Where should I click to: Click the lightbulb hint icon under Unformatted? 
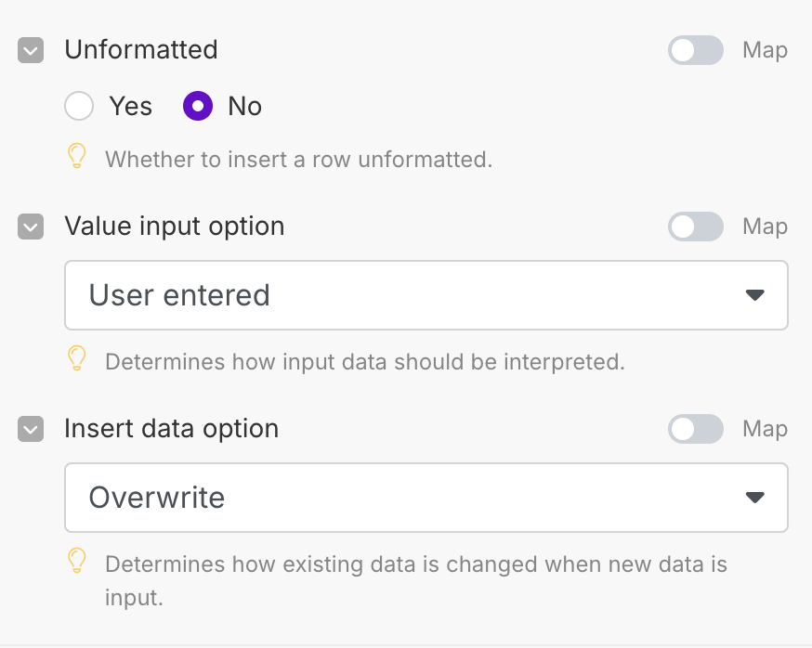click(78, 157)
